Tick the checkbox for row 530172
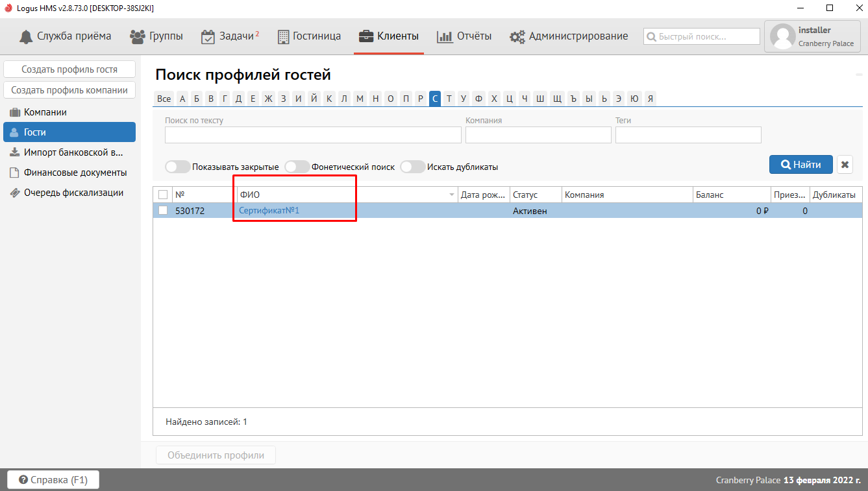Screen dimensions: 868x491 (163, 211)
